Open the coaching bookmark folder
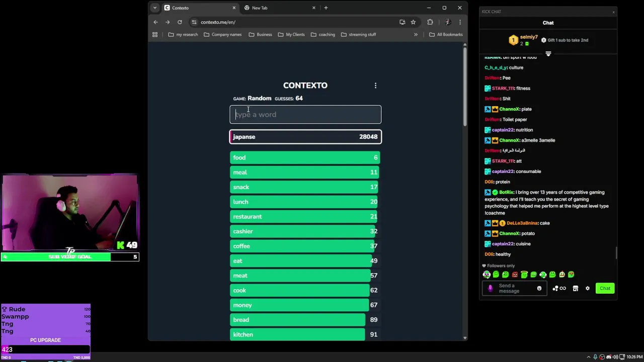The height and width of the screenshot is (362, 644). click(x=323, y=35)
